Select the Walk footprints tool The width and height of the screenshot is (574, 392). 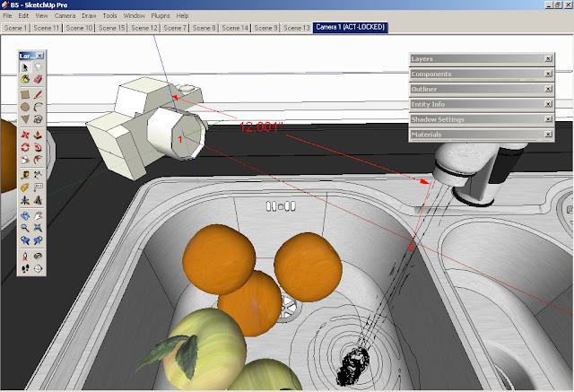click(x=25, y=268)
